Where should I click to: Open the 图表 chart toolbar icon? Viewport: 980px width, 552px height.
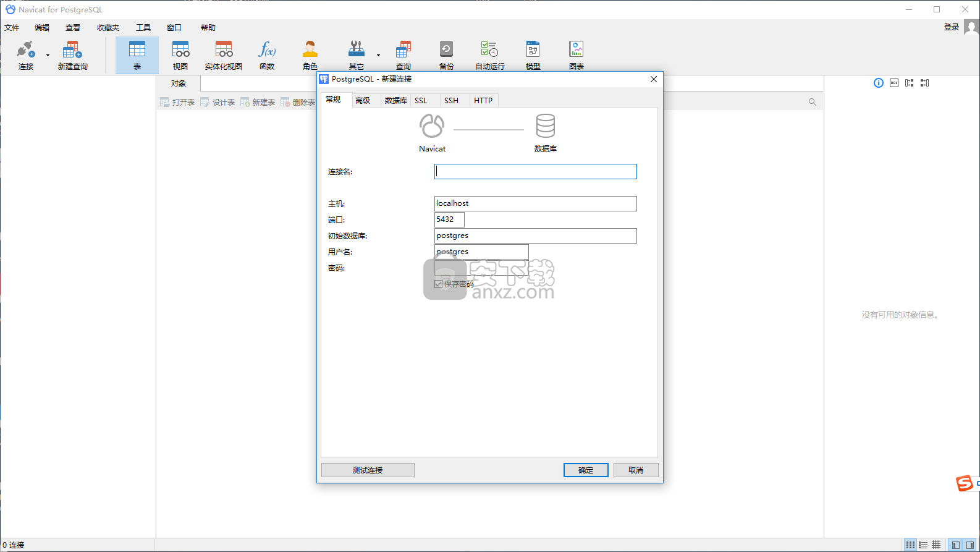pyautogui.click(x=577, y=55)
